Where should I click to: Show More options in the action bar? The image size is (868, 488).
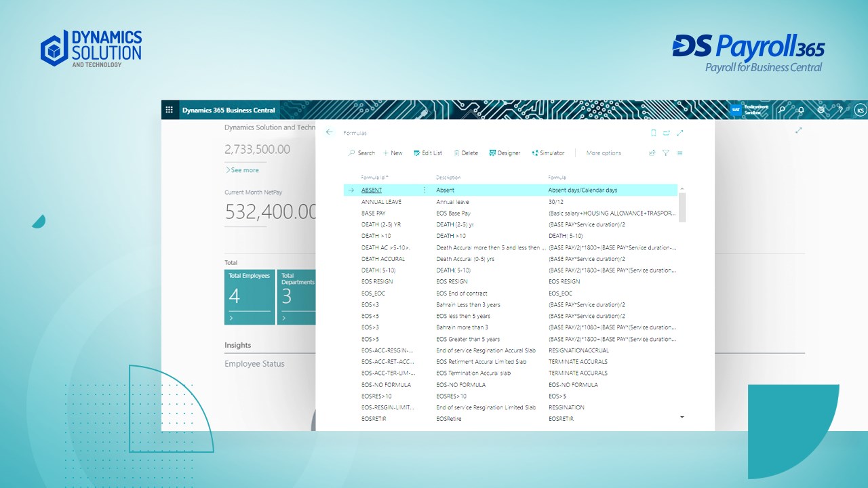click(604, 153)
